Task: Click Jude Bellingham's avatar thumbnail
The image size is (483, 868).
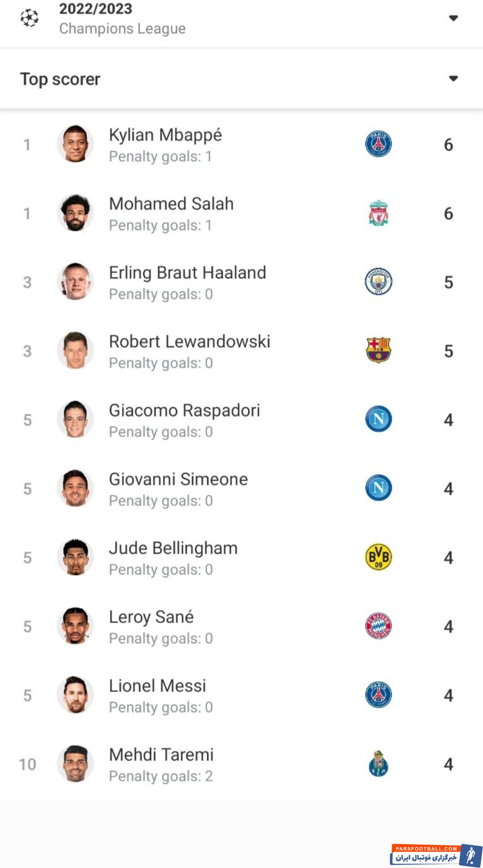Action: (x=75, y=557)
